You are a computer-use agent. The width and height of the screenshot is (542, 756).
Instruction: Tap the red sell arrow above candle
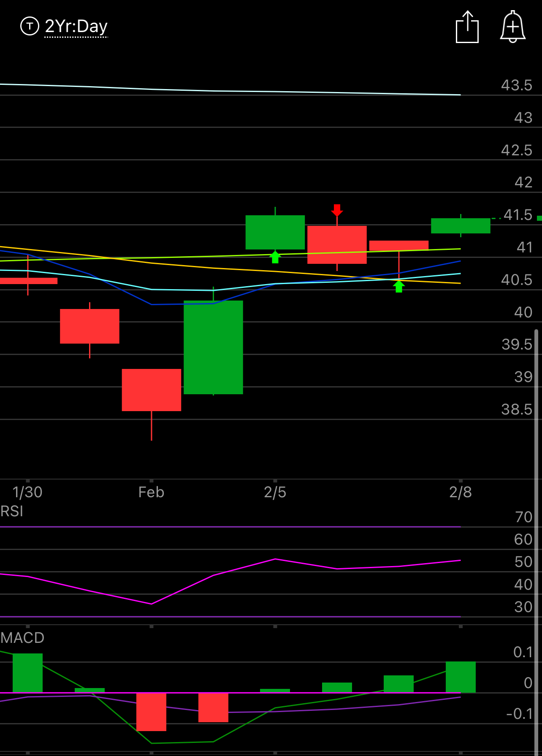point(337,210)
